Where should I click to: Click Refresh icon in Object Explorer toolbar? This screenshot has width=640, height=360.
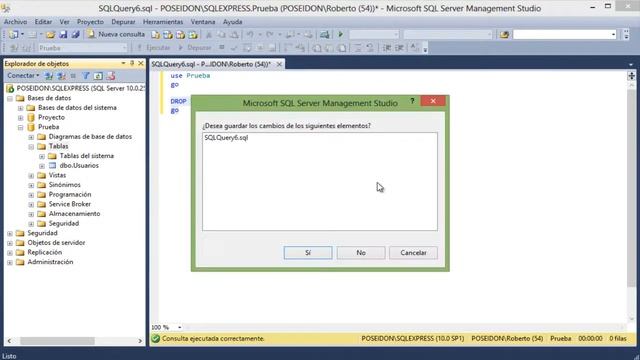click(98, 76)
